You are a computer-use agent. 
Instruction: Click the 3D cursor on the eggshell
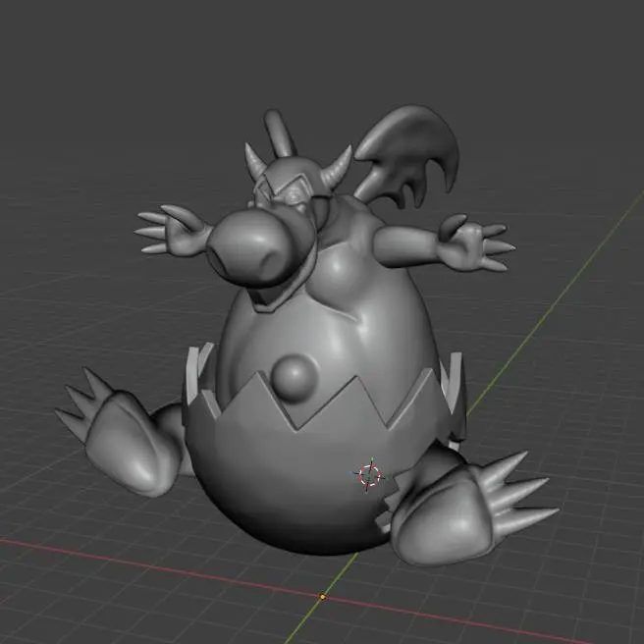[x=368, y=475]
